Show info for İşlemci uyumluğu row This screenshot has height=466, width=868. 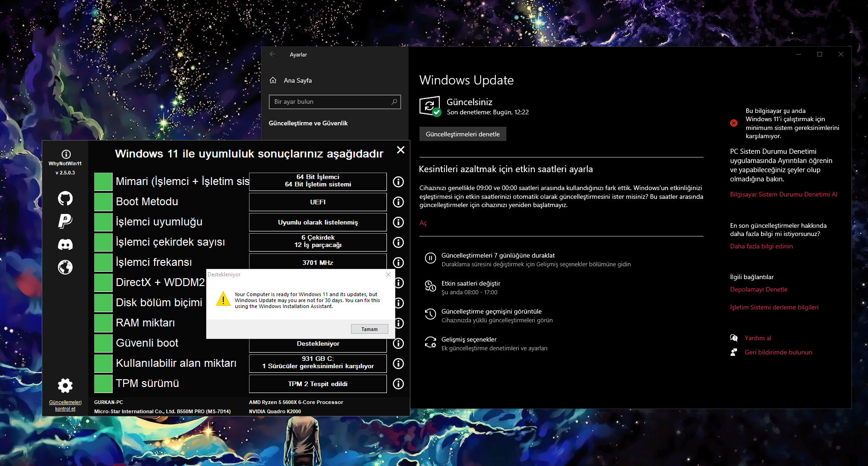[x=398, y=222]
